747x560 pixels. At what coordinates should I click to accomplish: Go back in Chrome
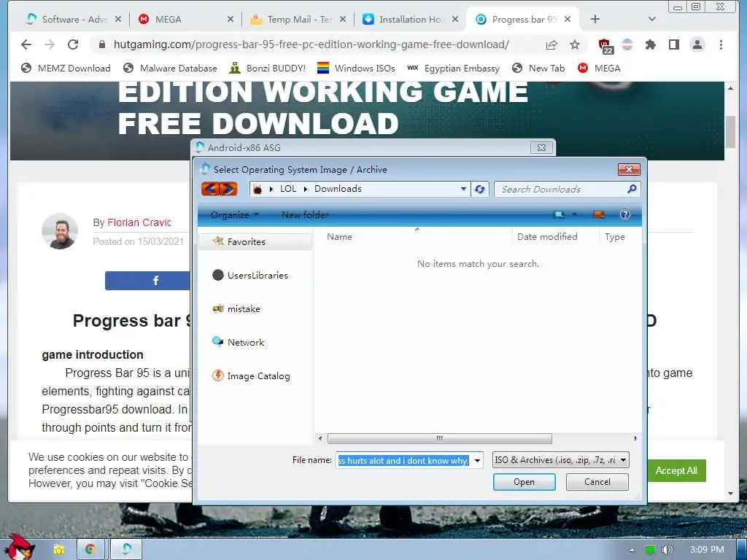[26, 44]
